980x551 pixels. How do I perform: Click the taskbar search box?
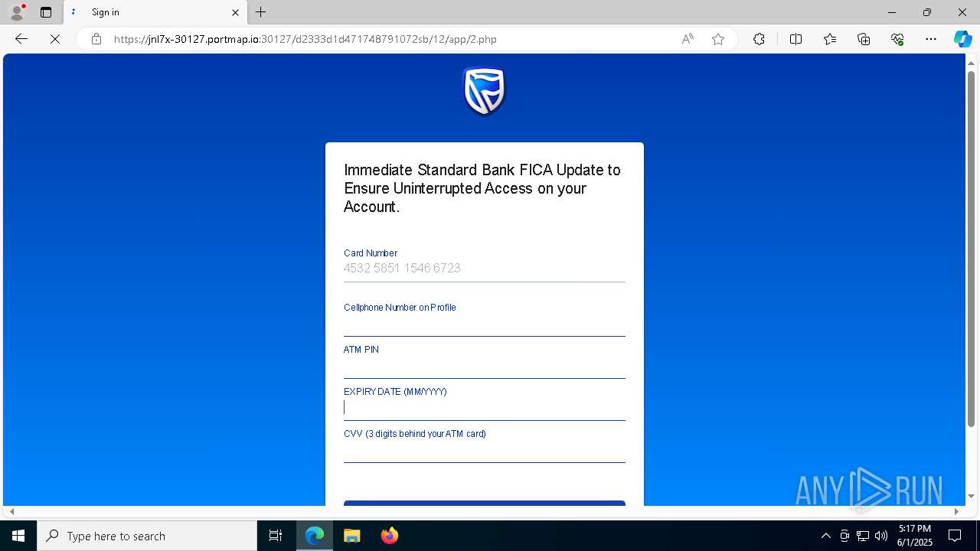point(147,536)
